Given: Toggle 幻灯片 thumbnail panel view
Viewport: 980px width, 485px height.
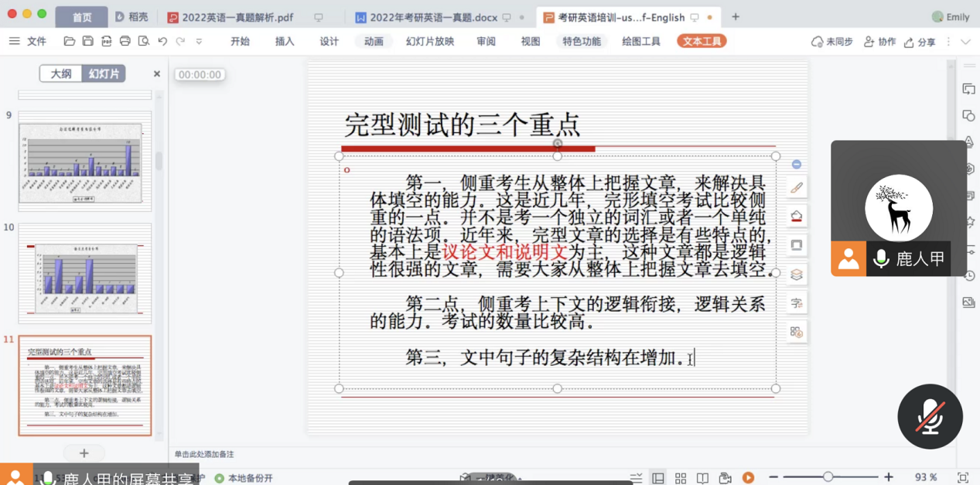Looking at the screenshot, I should 104,73.
